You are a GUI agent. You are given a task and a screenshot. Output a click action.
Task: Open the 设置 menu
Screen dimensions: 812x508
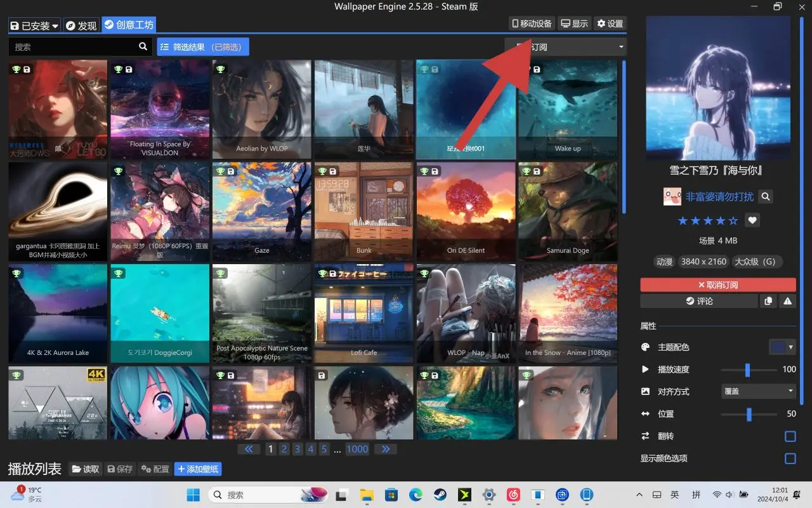click(x=610, y=23)
